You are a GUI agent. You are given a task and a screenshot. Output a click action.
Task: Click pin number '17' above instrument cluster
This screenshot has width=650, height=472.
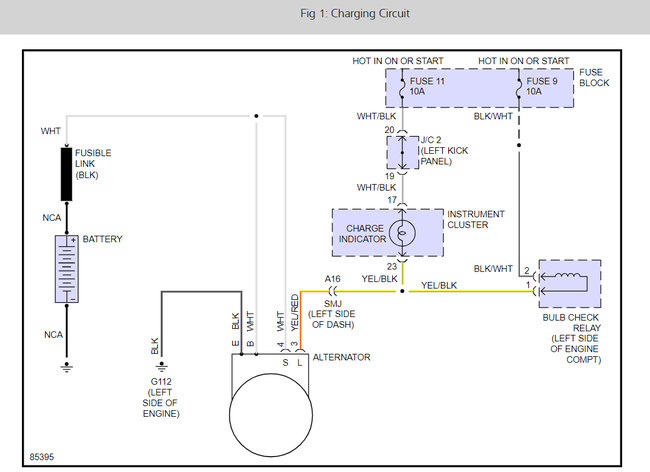click(x=392, y=200)
